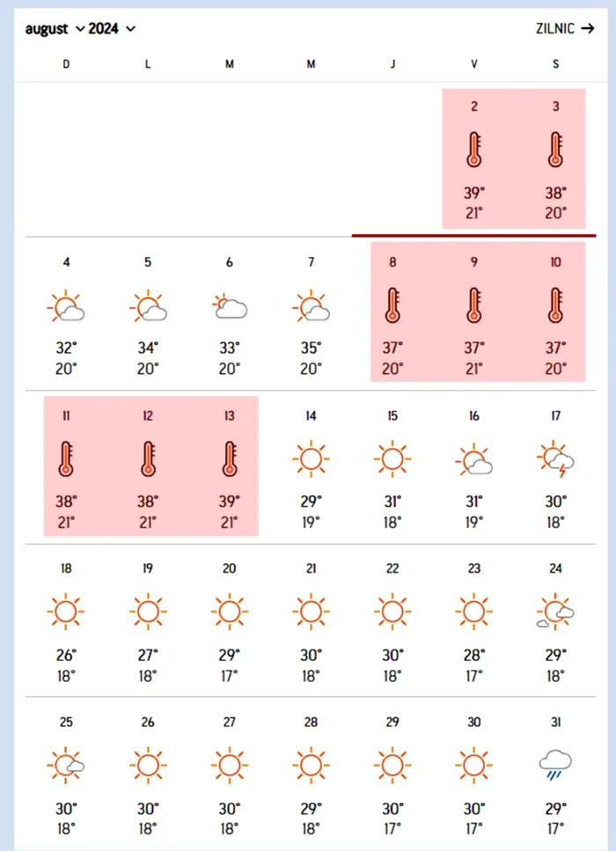The width and height of the screenshot is (616, 851).
Task: Expand the 2024 year selector
Action: [x=112, y=29]
